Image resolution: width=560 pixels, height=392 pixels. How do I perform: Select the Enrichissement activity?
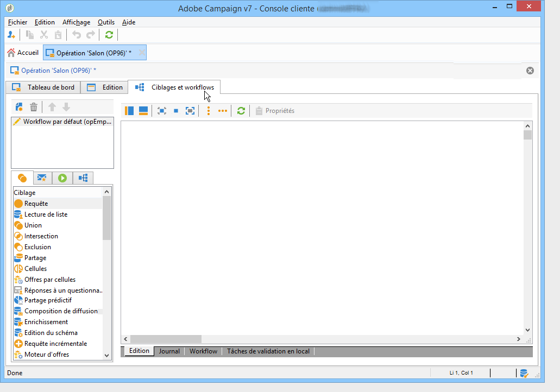click(58, 322)
